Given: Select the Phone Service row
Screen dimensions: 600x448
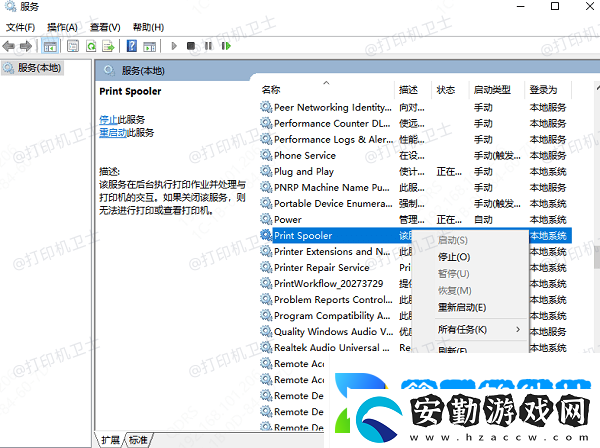Looking at the screenshot, I should pos(415,155).
